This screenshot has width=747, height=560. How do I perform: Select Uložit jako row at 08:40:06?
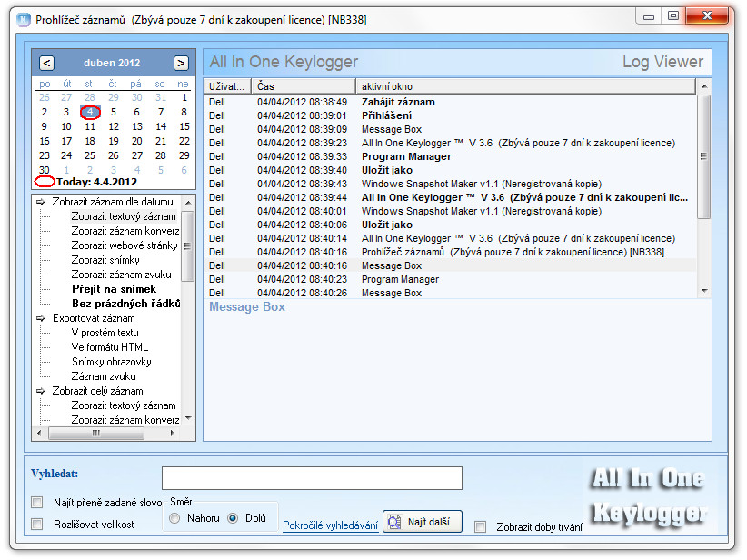(449, 225)
